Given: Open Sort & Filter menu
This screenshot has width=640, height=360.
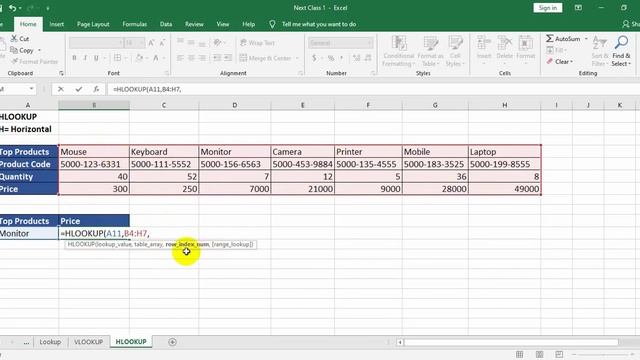Looking at the screenshot, I should click(x=600, y=51).
